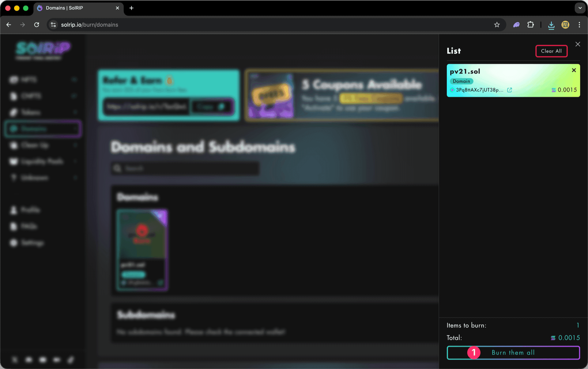
Task: Go back to the previous page
Action: tap(9, 25)
